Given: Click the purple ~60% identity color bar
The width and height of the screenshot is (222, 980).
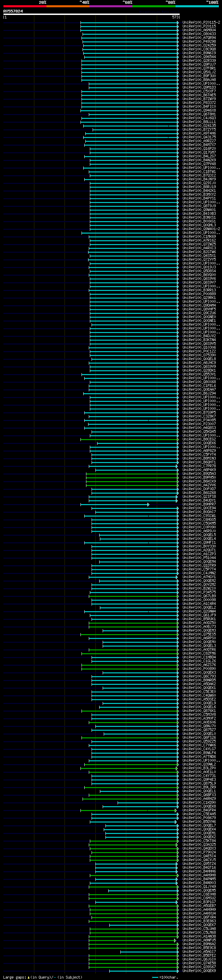Looking at the screenshot, I should (x=111, y=6).
